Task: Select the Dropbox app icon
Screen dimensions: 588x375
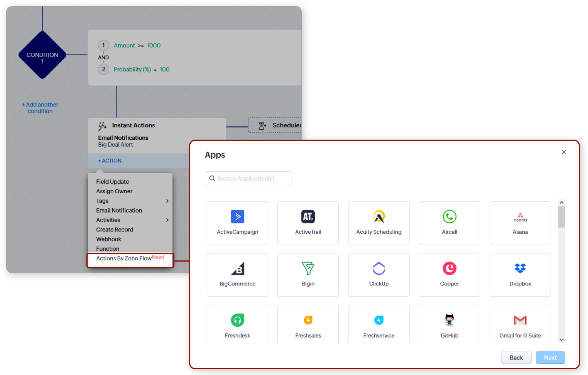Action: tap(520, 269)
